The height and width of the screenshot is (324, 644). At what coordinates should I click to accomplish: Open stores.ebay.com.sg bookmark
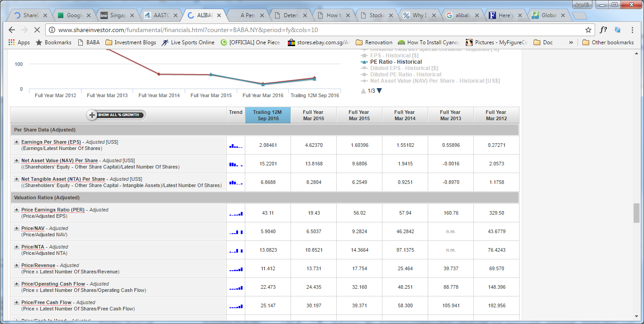pyautogui.click(x=319, y=42)
